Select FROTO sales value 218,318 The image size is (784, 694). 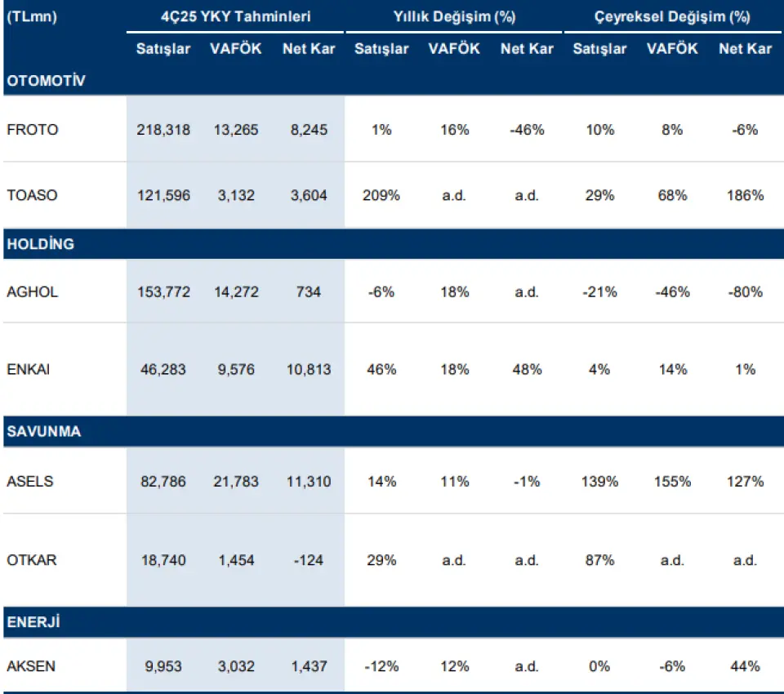click(163, 130)
